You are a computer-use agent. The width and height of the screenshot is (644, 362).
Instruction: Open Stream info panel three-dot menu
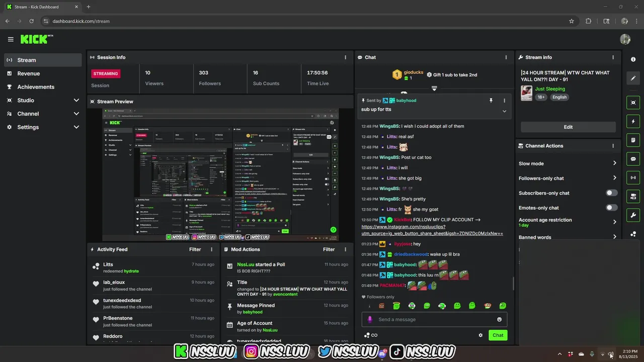[x=613, y=57]
